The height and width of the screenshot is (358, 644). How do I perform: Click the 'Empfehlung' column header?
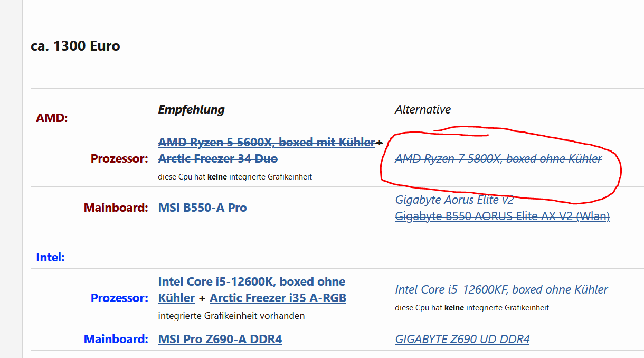[x=191, y=109]
